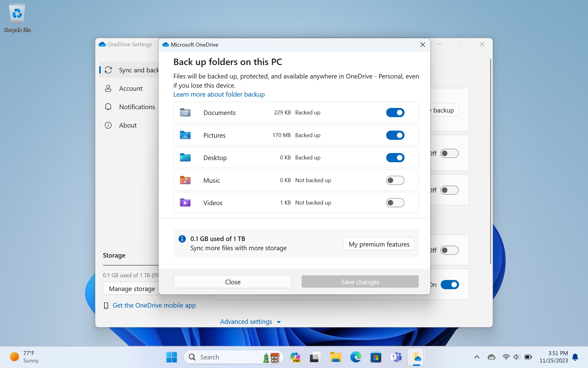Enable backup for Music folder
This screenshot has width=588, height=368.
[x=395, y=180]
